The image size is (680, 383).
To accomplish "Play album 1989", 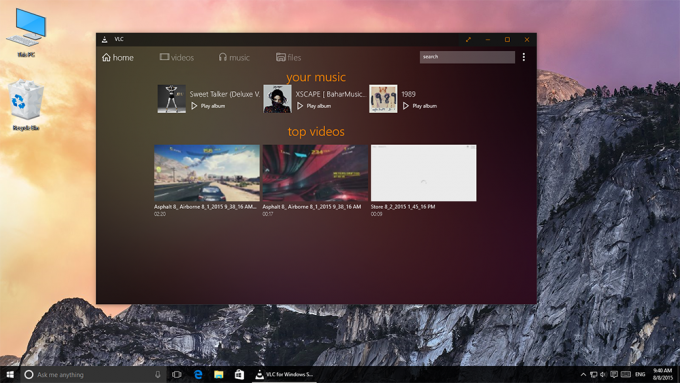I will coord(419,106).
